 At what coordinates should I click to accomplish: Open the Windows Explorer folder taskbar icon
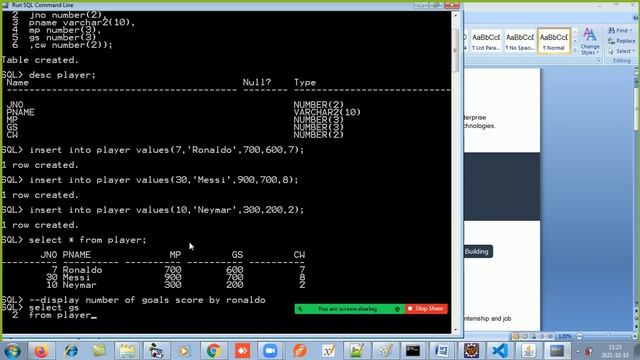coord(127,351)
